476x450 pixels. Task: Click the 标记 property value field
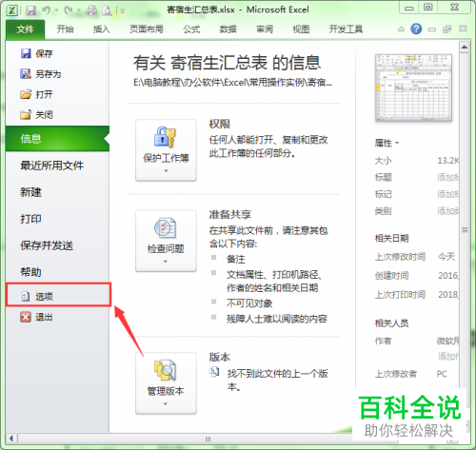pos(448,194)
